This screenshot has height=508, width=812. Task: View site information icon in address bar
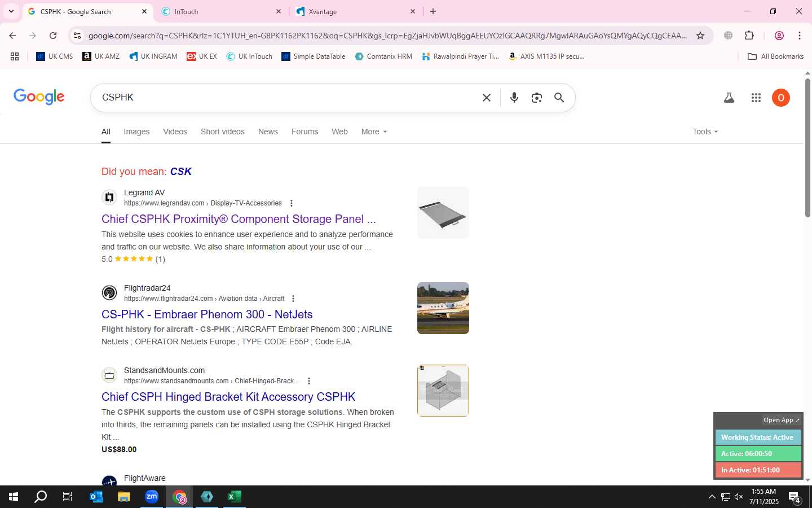point(77,36)
